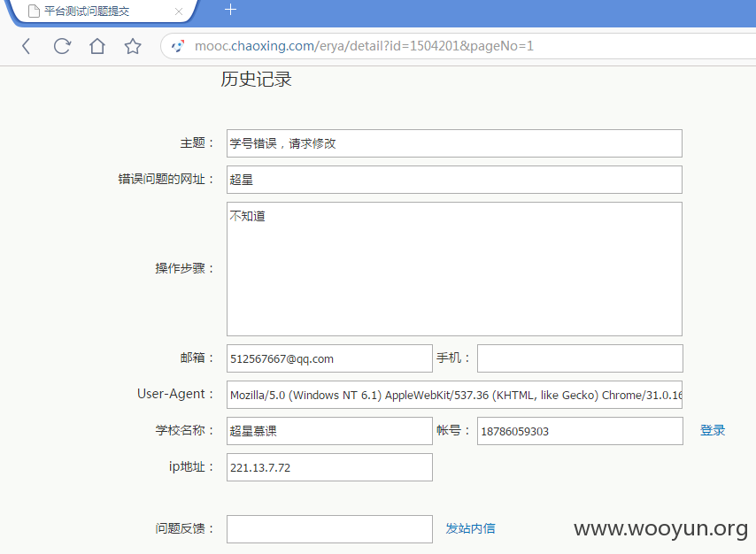Click inside the 操作步骤 text area
Image resolution: width=756 pixels, height=554 pixels.
(454, 269)
